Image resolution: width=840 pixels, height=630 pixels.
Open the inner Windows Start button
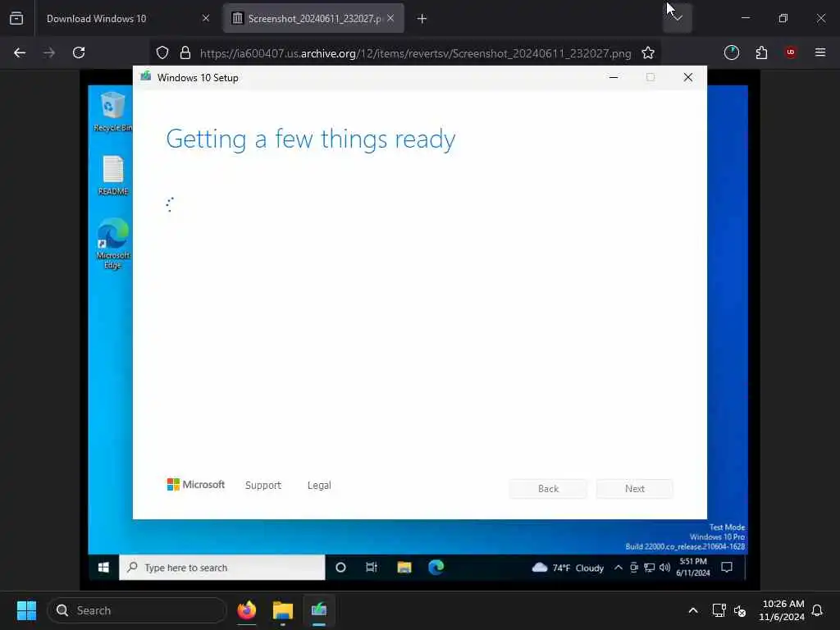104,568
